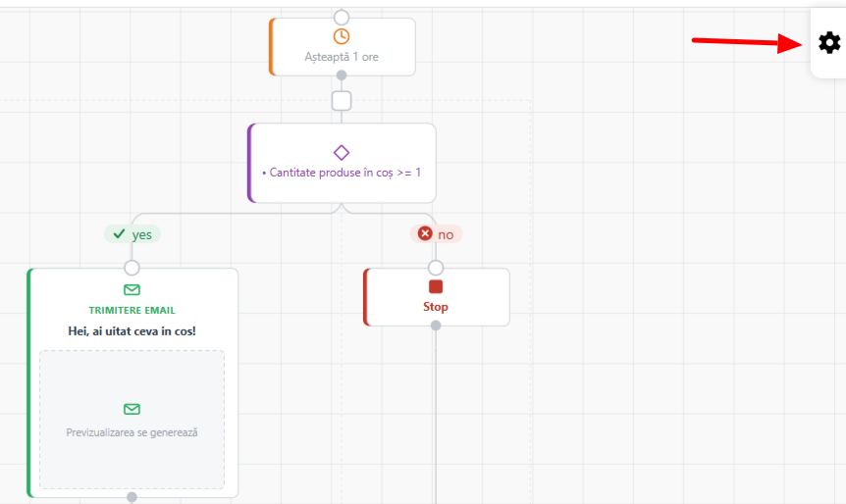Image resolution: width=846 pixels, height=504 pixels.
Task: Click the output dot below the Stop node
Action: pos(436,326)
